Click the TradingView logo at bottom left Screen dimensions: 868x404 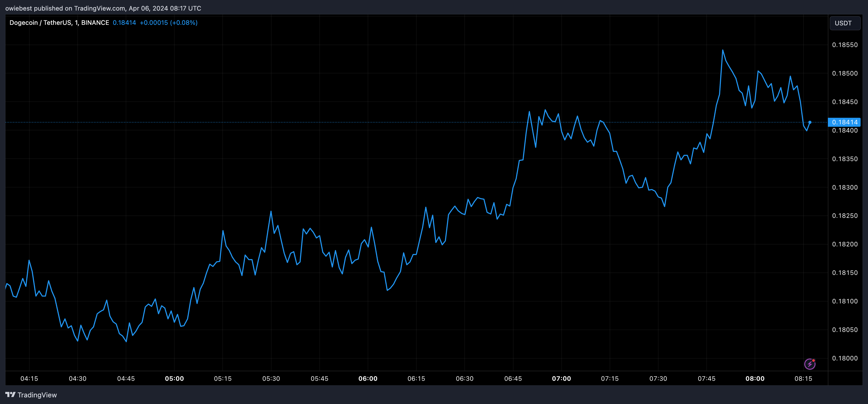[x=31, y=395]
